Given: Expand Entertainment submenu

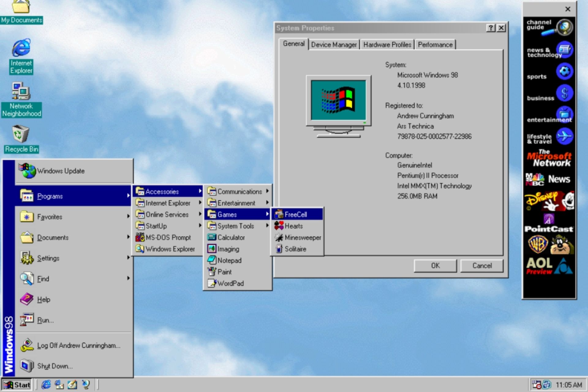Looking at the screenshot, I should [238, 203].
